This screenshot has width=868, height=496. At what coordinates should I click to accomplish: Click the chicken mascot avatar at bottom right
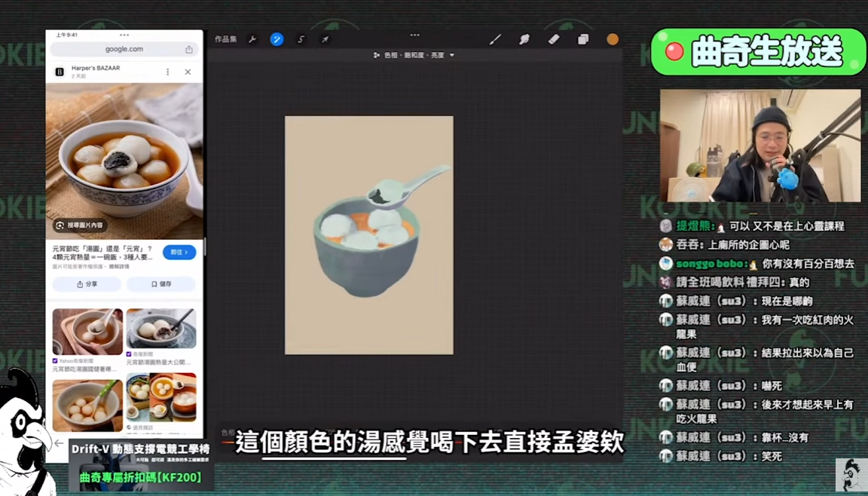pyautogui.click(x=850, y=475)
